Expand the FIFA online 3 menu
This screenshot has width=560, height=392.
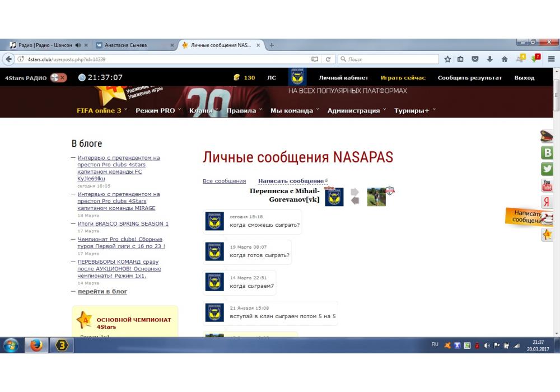point(102,110)
